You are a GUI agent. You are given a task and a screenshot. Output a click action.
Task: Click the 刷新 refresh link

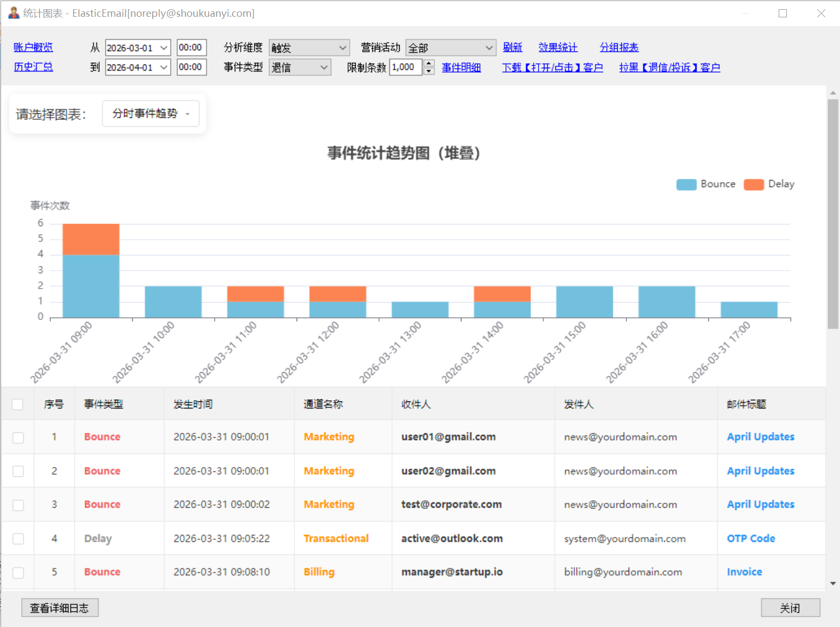tap(512, 47)
